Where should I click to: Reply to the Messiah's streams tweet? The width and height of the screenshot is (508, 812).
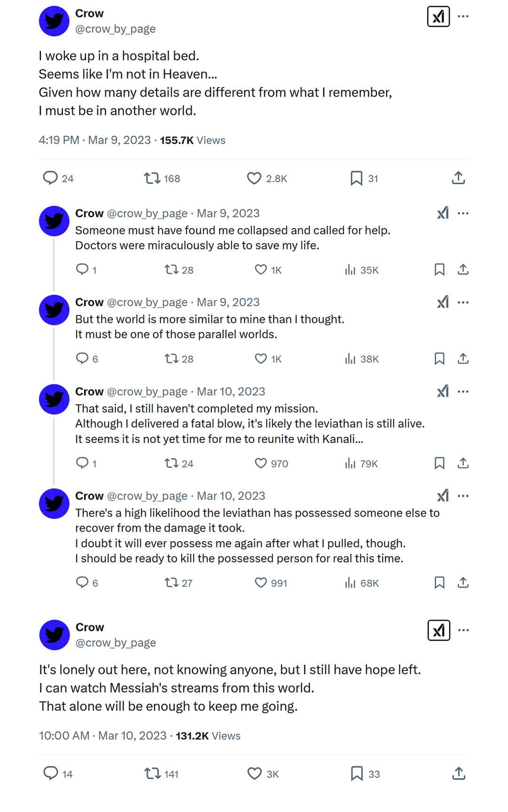[x=51, y=773]
